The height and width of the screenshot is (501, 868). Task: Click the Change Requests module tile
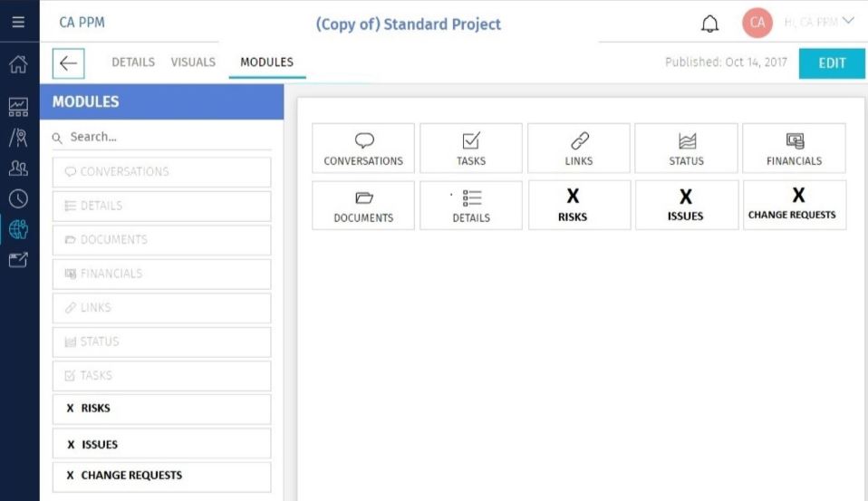[x=795, y=205]
